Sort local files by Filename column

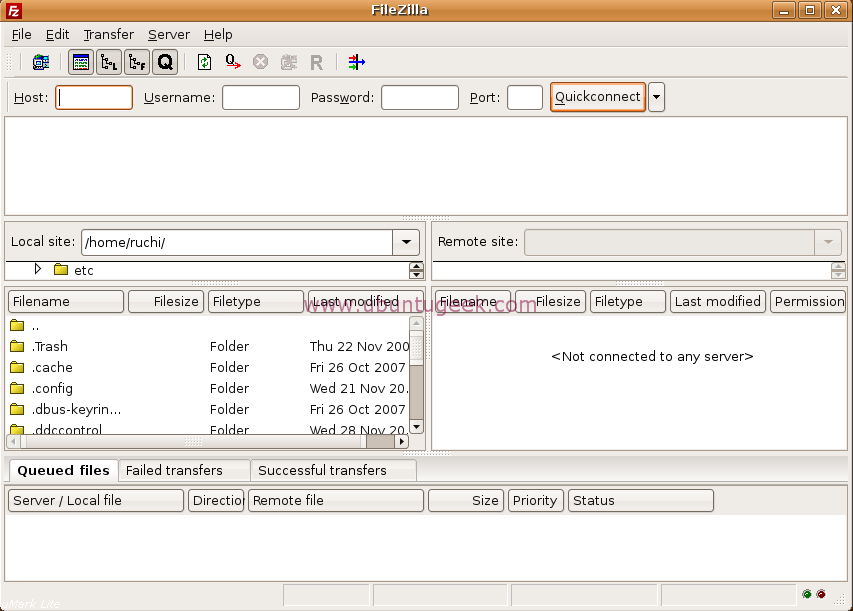coord(66,301)
